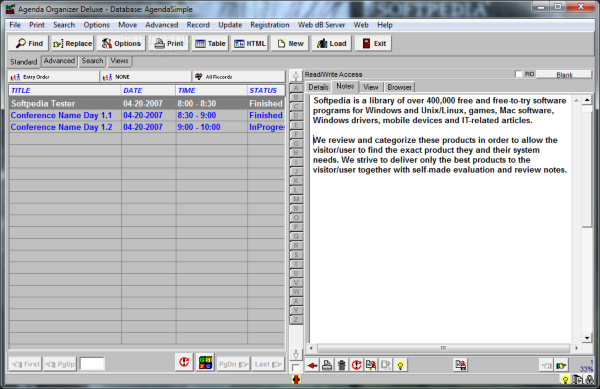600x389 pixels.
Task: Click the Load database toolbar button
Action: (x=331, y=44)
